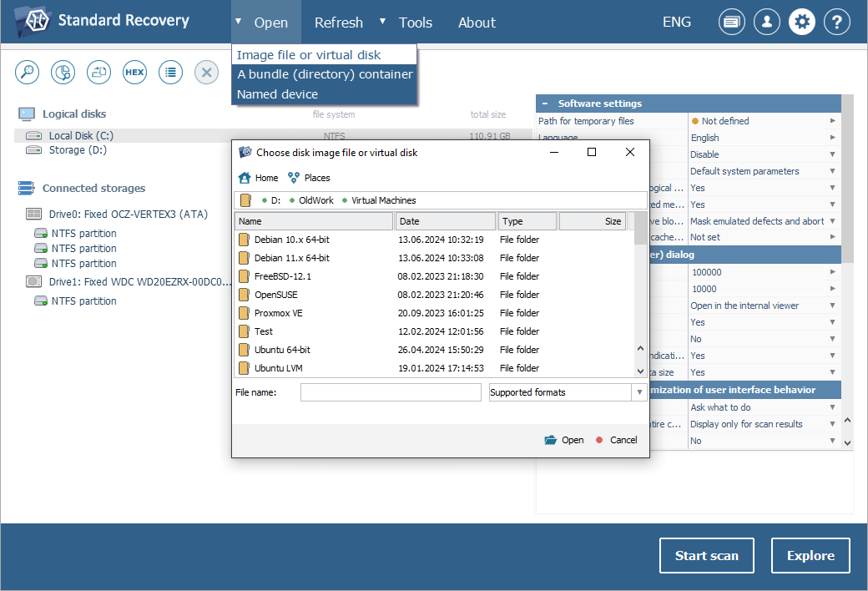Screen dimensions: 868x591
Task: Select 'A bundle (directory) container' menu entry
Action: tap(324, 74)
